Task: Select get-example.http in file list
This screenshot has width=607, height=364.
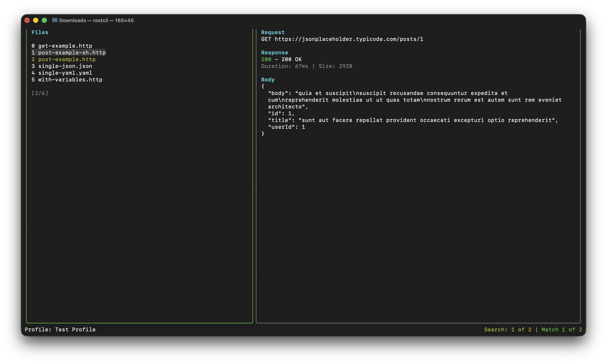Action: point(65,46)
